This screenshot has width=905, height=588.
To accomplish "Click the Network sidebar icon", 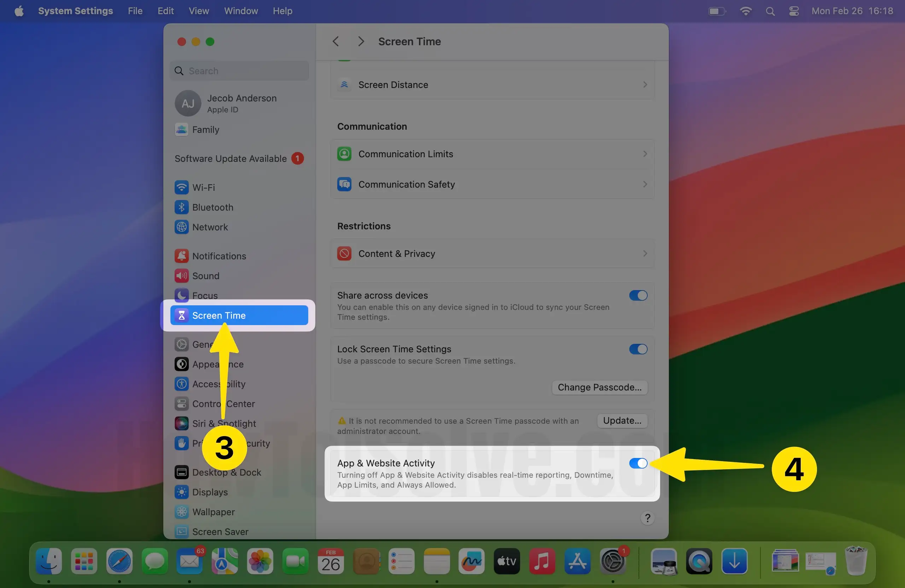I will (x=182, y=227).
